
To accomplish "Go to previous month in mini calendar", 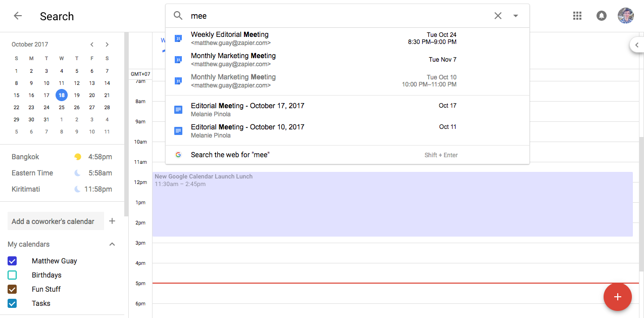I will click(92, 44).
